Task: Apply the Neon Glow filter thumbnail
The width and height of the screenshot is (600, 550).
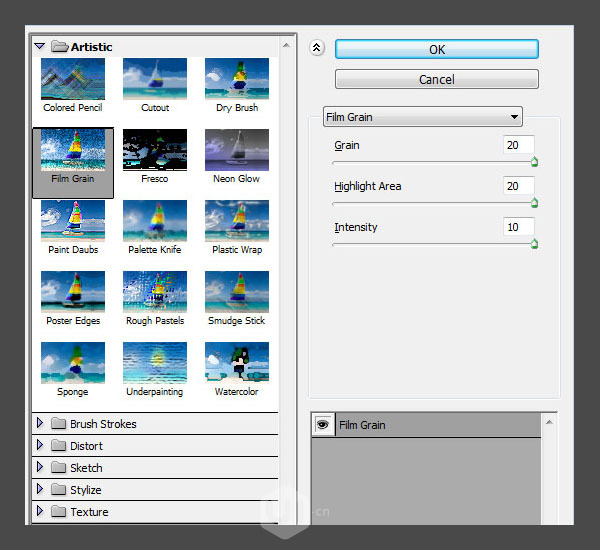Action: 237,150
